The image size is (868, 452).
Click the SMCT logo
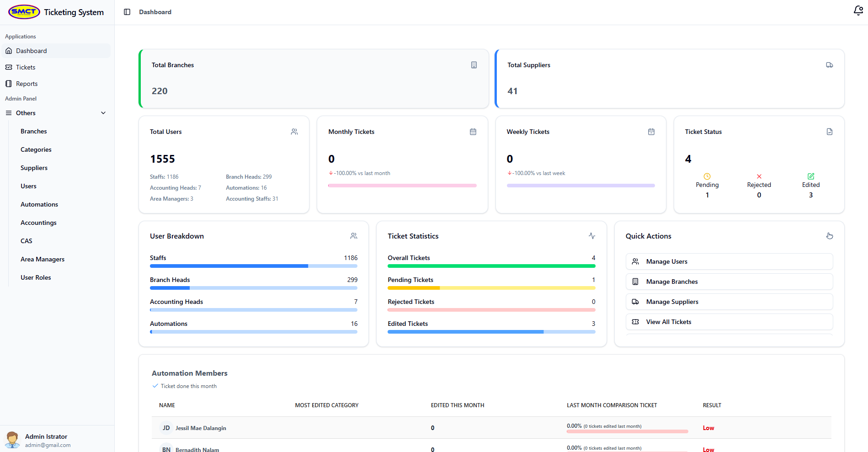(24, 12)
